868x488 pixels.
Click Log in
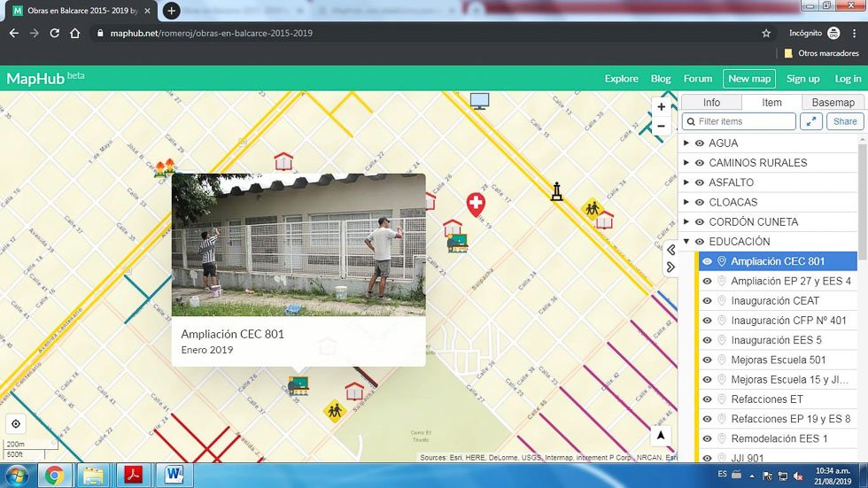[x=848, y=79]
